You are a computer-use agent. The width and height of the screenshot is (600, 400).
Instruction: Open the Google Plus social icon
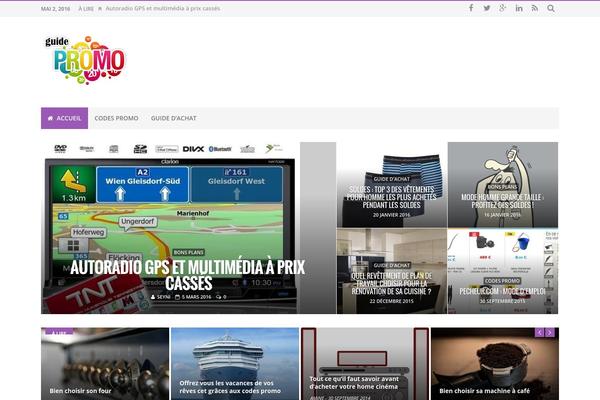coord(503,8)
